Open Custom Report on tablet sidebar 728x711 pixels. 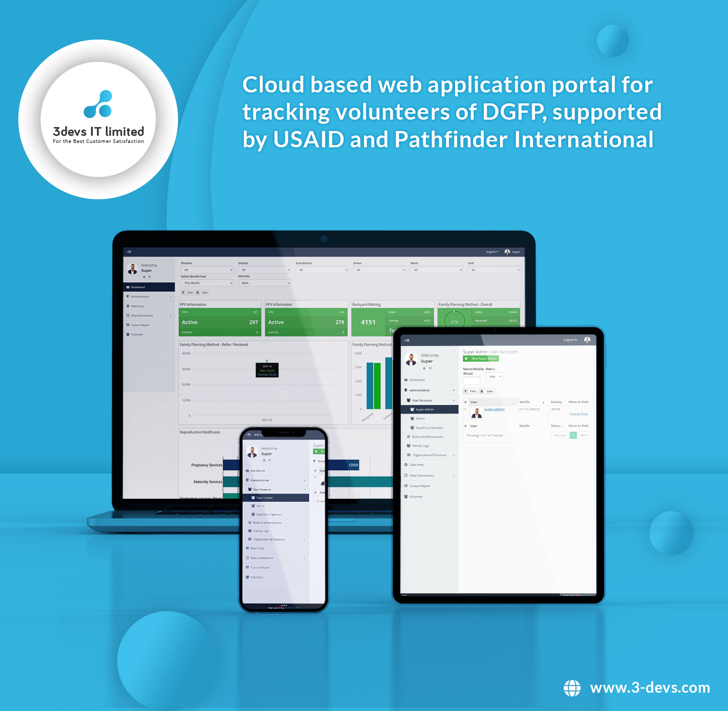click(429, 486)
